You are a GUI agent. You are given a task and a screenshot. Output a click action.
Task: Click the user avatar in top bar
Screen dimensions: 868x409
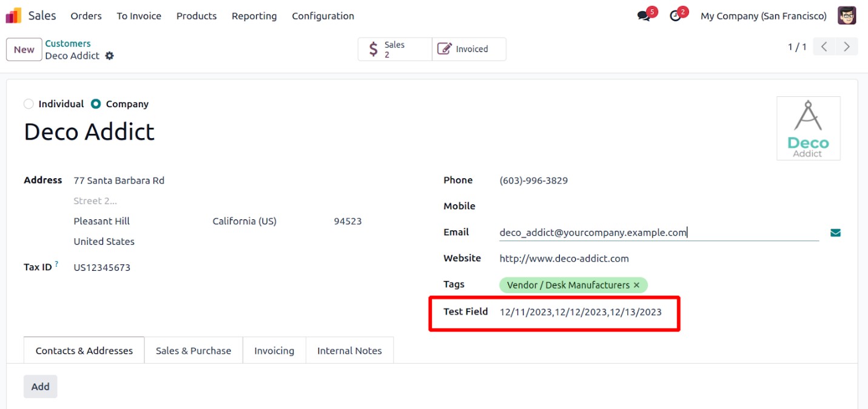[847, 16]
